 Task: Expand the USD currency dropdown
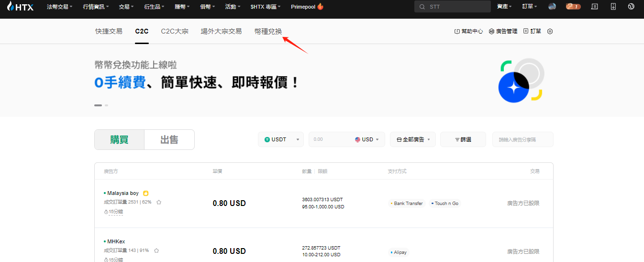tap(367, 139)
